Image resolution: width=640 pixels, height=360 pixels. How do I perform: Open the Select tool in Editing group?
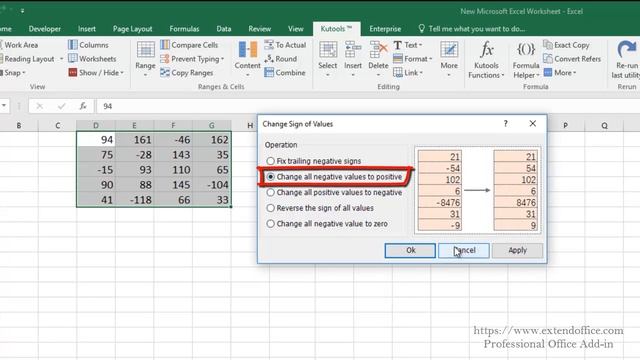[328, 59]
